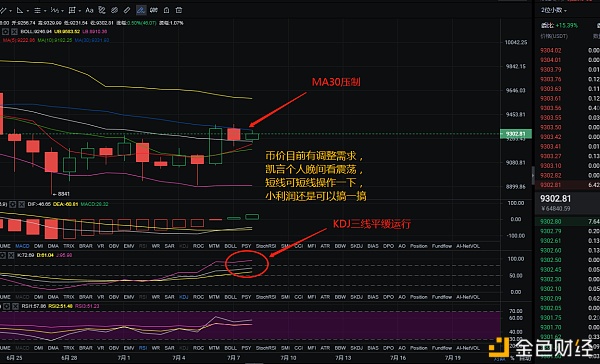Click highlighted ask row 9302.81
This screenshot has height=364, width=600.
pyautogui.click(x=567, y=185)
